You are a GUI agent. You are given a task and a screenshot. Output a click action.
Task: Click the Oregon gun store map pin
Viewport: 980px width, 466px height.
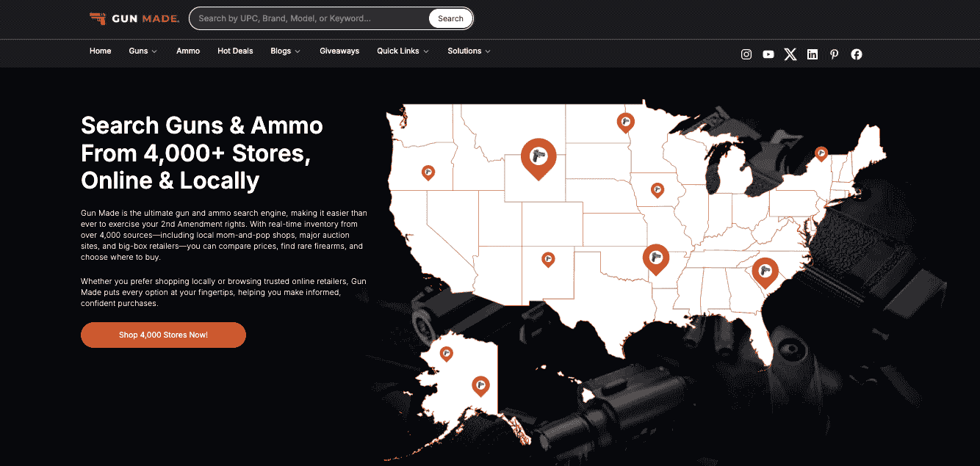click(x=428, y=172)
